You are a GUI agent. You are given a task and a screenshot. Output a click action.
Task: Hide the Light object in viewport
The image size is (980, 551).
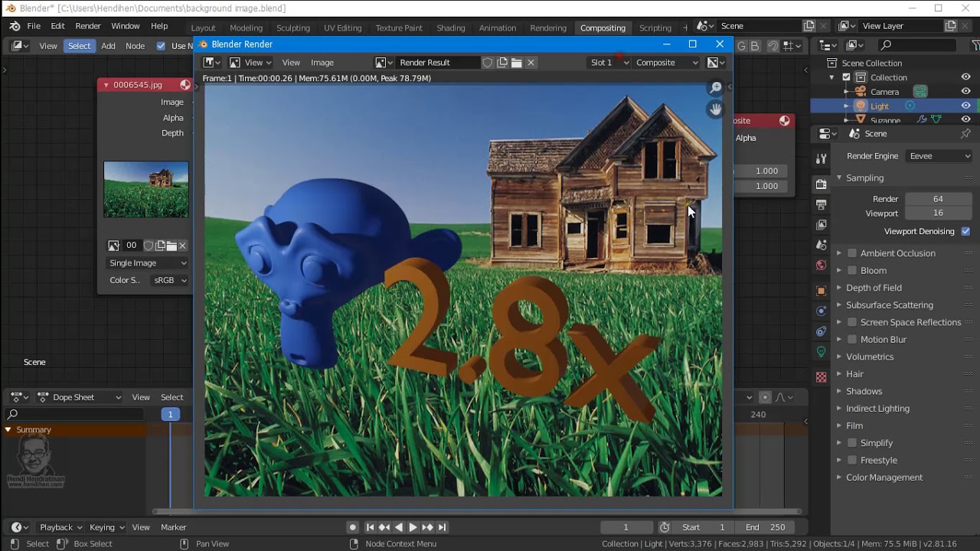pyautogui.click(x=965, y=106)
